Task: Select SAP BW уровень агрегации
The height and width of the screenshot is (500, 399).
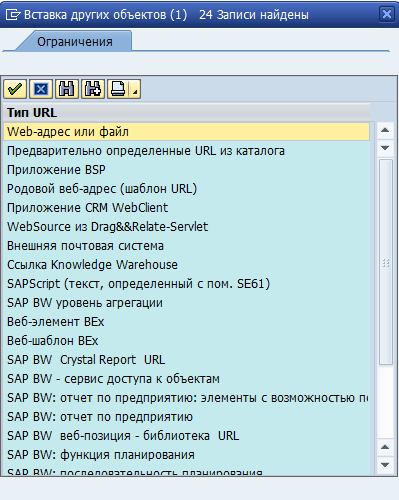Action: coord(187,303)
